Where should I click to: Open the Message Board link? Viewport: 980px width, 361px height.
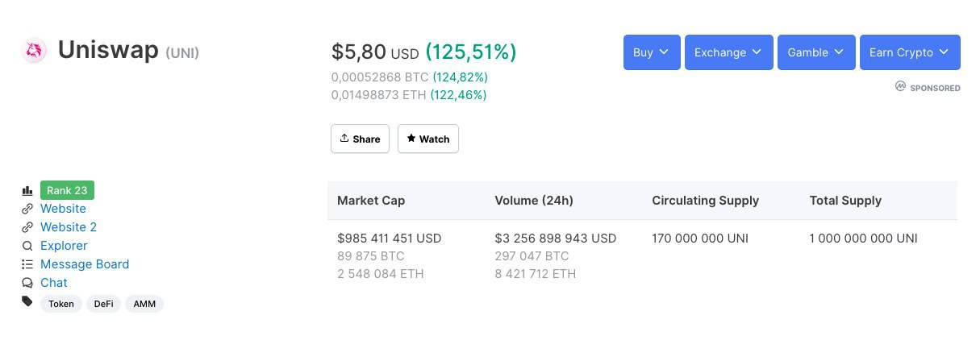[85, 264]
